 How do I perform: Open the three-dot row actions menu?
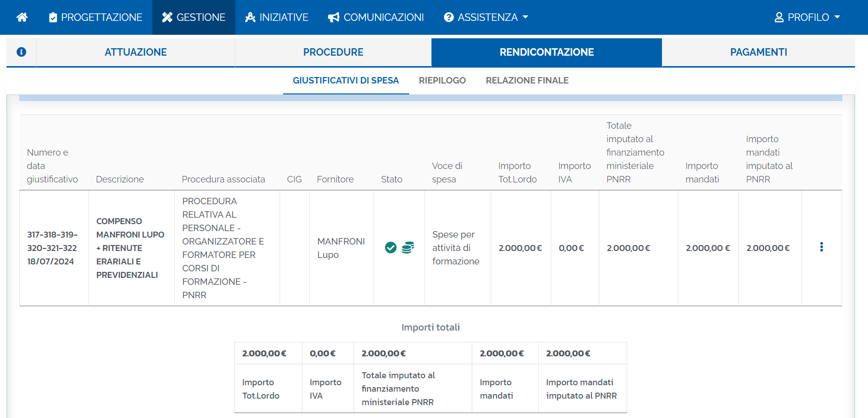coord(821,247)
